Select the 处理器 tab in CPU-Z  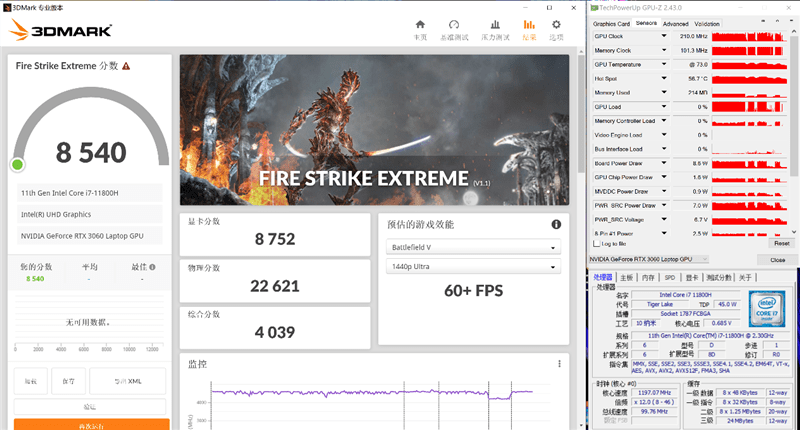603,277
